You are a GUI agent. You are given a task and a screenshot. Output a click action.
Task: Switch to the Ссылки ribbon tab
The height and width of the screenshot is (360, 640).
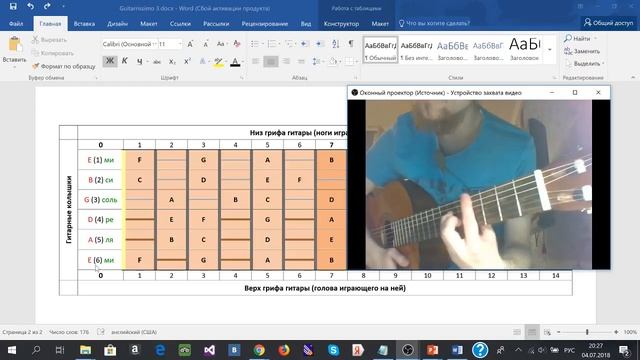click(180, 24)
